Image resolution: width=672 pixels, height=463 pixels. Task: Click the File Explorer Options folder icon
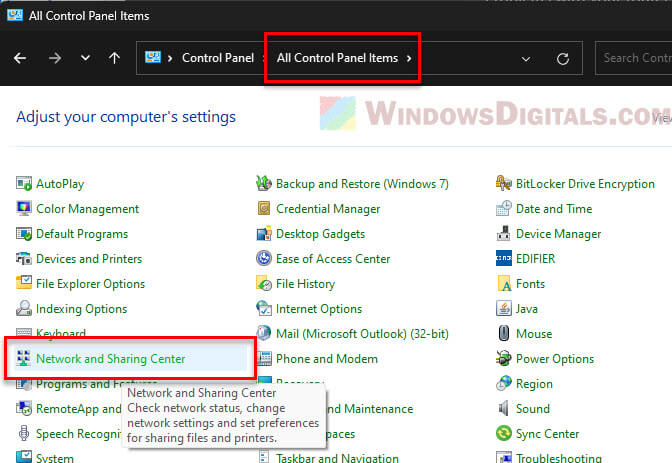click(24, 283)
